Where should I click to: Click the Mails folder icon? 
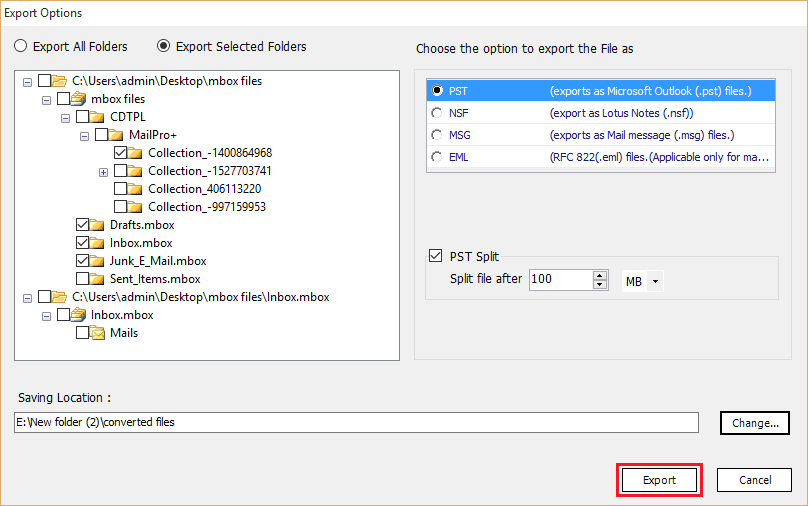pos(98,333)
